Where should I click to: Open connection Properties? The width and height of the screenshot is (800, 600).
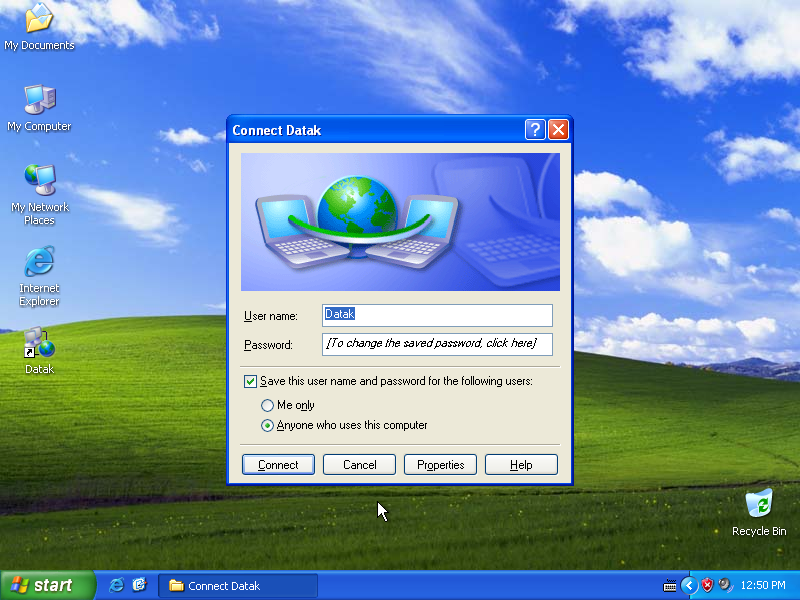440,465
